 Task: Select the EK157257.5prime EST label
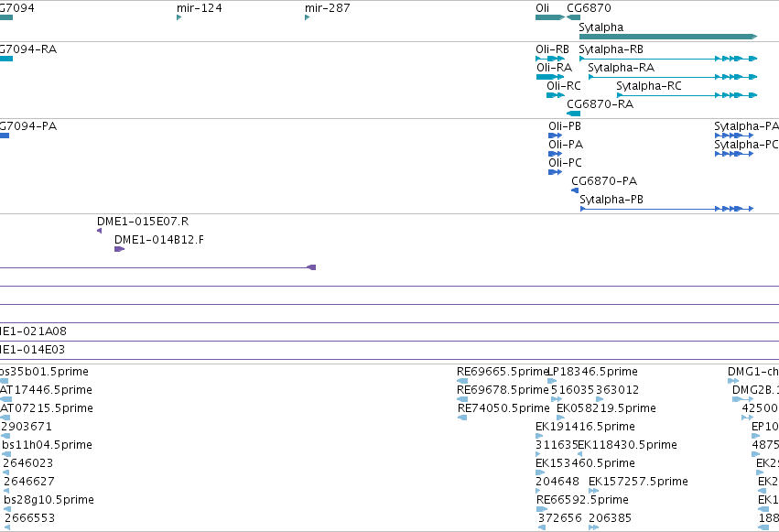tap(638, 482)
